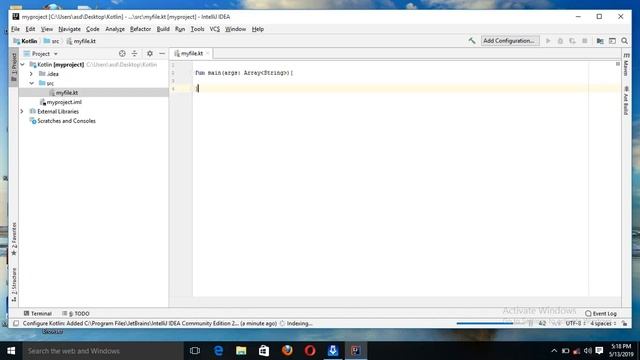Open the Help menu
The height and width of the screenshot is (360, 640).
[x=258, y=29]
